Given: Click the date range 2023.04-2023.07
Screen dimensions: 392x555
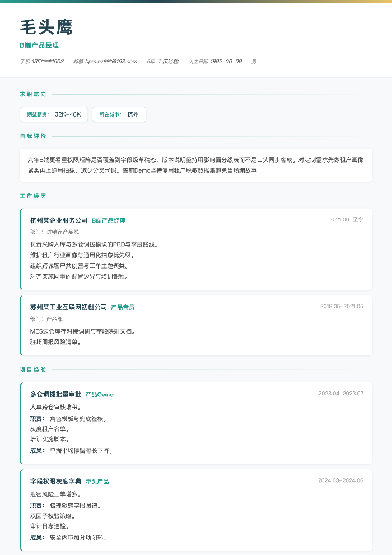Looking at the screenshot, I should click(x=340, y=394).
